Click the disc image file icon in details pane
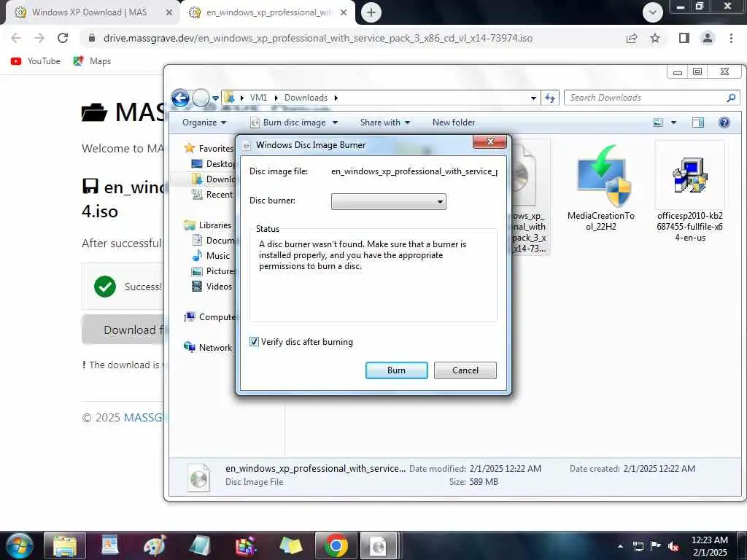 click(198, 478)
